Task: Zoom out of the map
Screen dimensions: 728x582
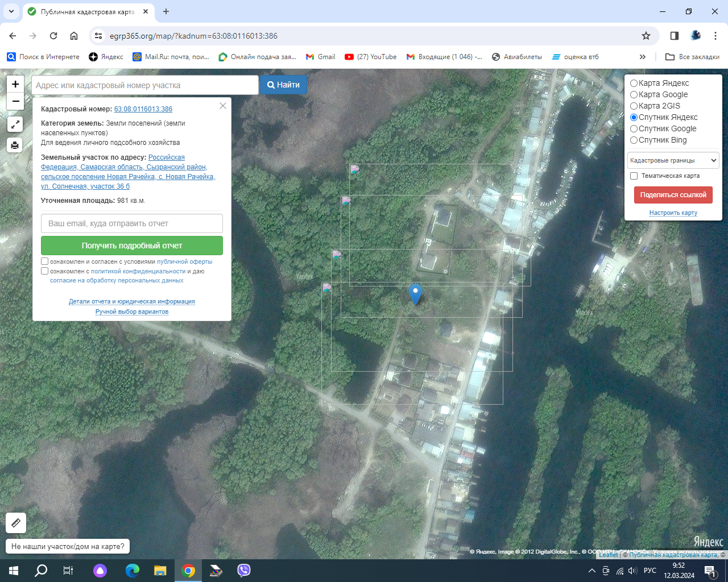Action: [15, 101]
